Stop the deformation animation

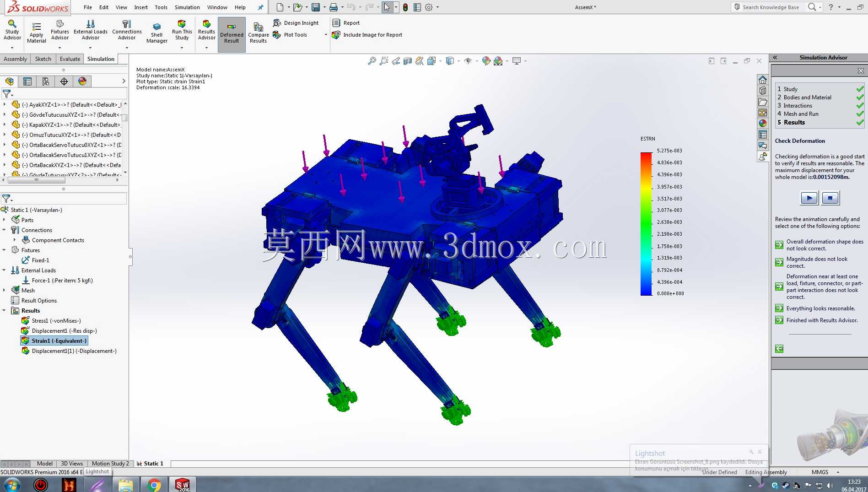coord(830,198)
